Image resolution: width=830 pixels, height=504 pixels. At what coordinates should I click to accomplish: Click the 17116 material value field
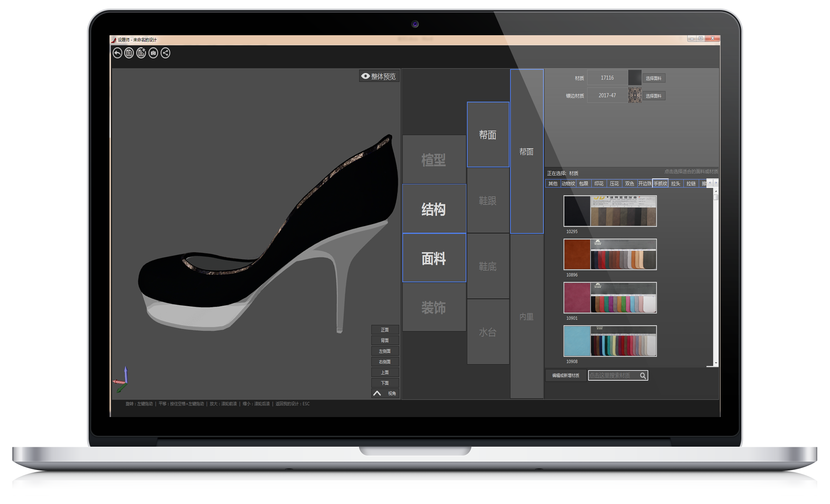click(607, 78)
